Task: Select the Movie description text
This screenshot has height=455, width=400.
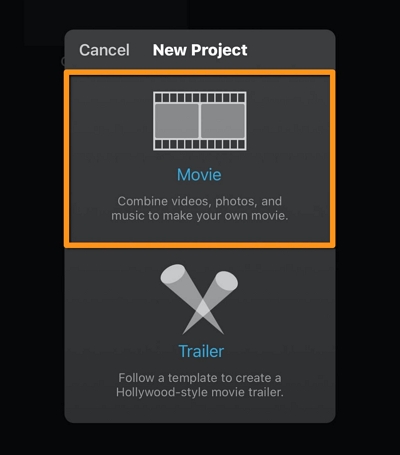Action: 200,208
